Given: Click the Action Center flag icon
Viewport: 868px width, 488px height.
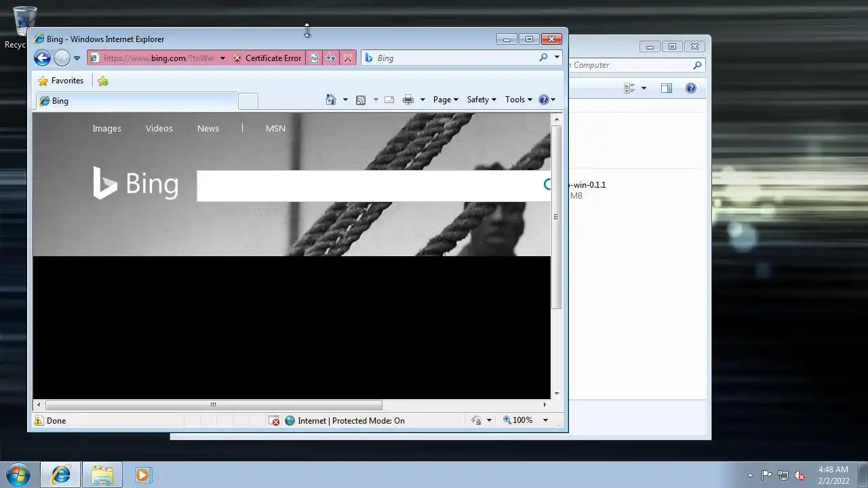Looking at the screenshot, I should click(766, 475).
